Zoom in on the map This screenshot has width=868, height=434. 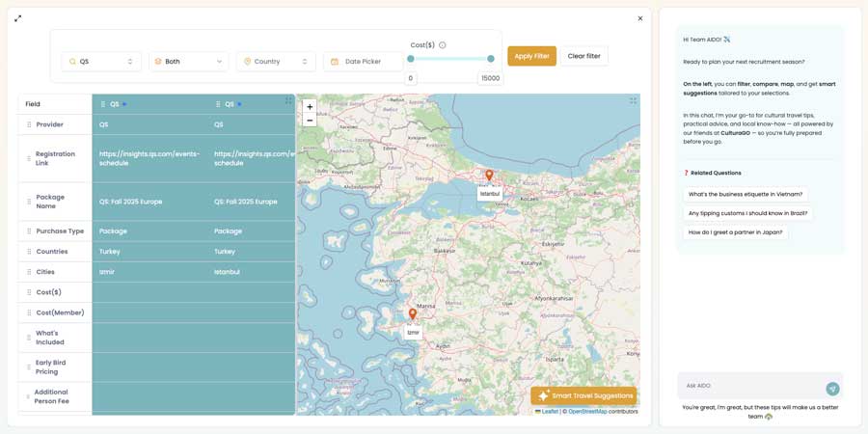pyautogui.click(x=310, y=106)
